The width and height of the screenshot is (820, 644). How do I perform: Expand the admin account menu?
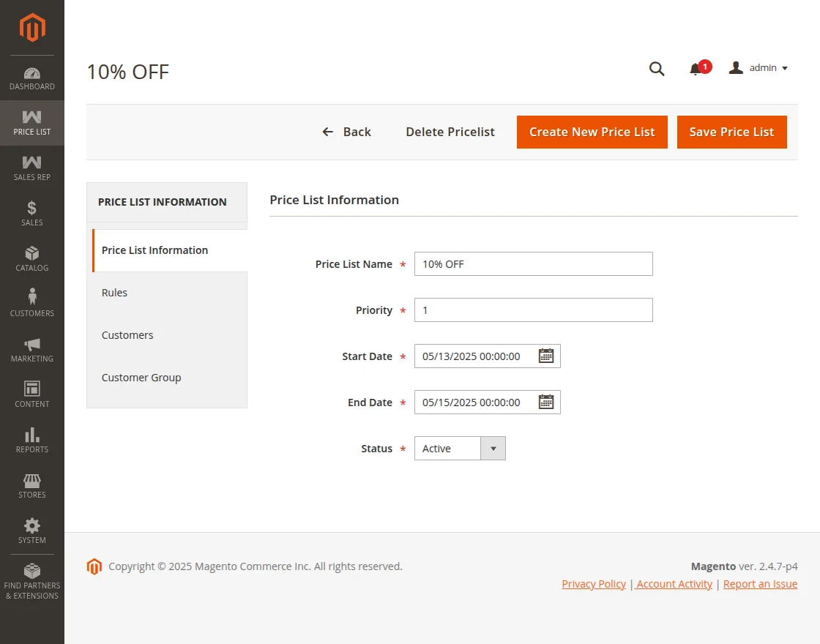coord(758,68)
